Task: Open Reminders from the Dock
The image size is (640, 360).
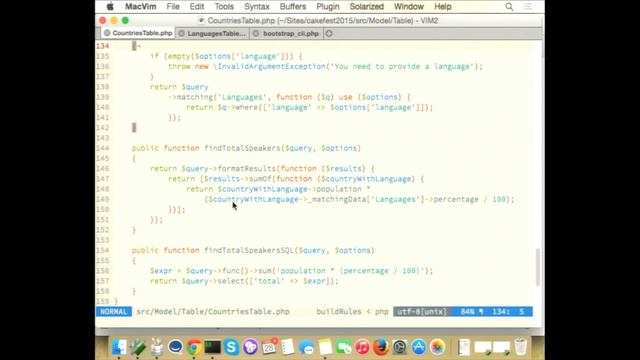Action: coord(287,347)
